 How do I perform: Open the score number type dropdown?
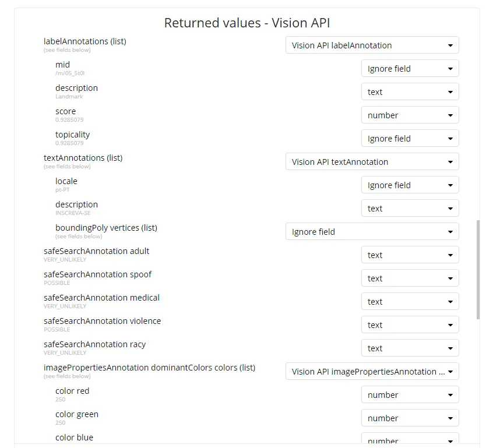pos(410,115)
